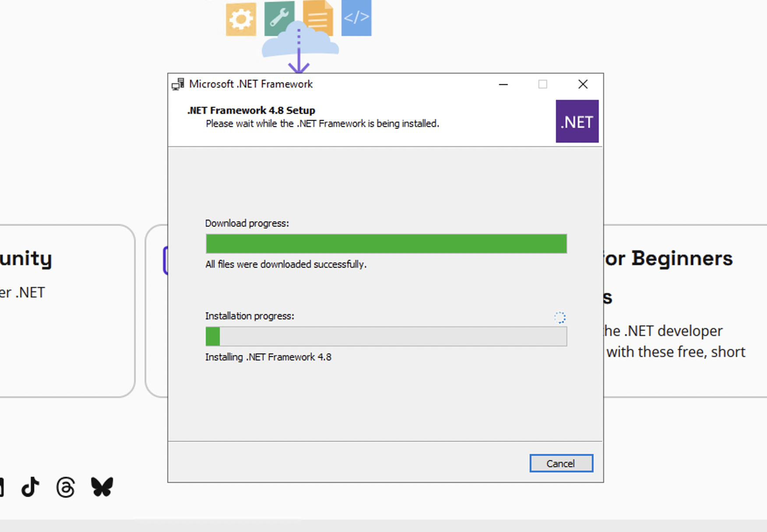Click the installer title bar icon
The width and height of the screenshot is (767, 532).
(x=178, y=84)
